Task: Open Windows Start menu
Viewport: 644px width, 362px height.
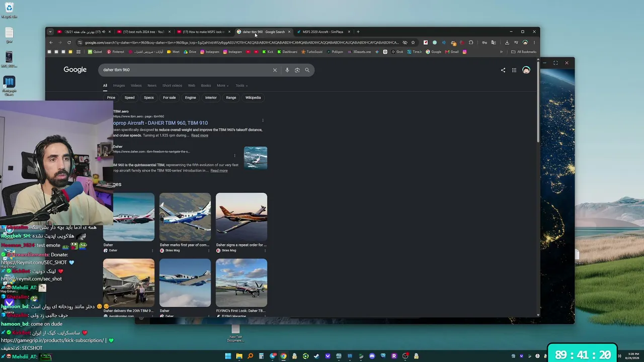Action: (228, 356)
